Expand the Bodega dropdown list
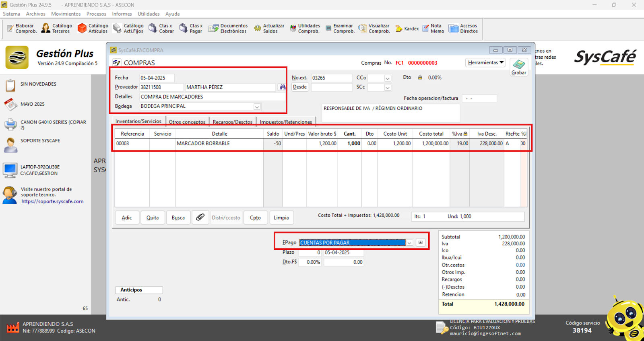This screenshot has height=341, width=644. [257, 107]
